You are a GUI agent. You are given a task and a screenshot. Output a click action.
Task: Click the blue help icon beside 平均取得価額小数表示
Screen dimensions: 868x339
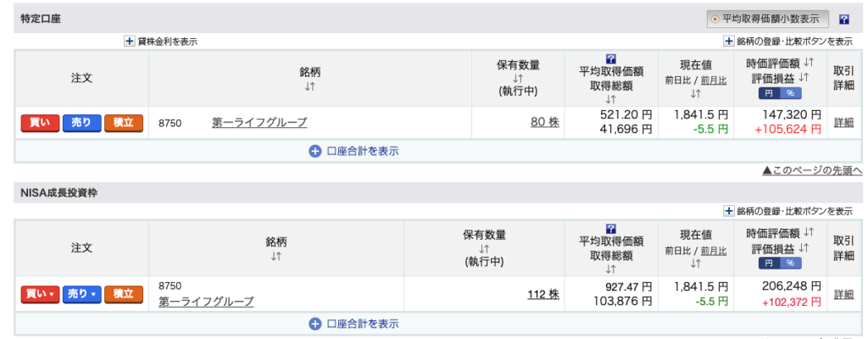[843, 19]
